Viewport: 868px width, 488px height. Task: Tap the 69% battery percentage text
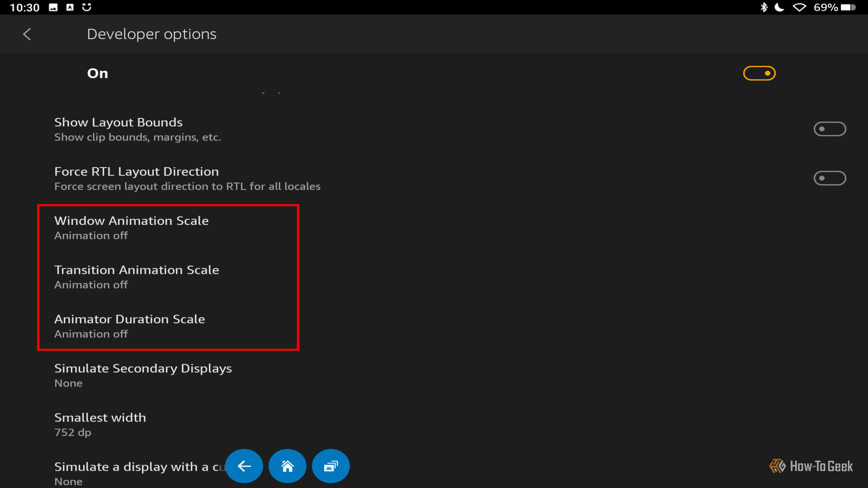pyautogui.click(x=826, y=7)
